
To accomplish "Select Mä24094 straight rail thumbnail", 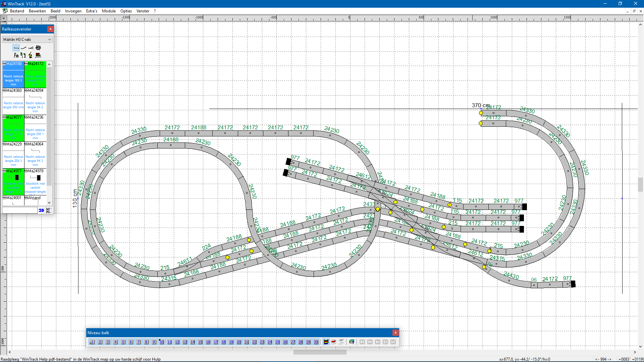I will tap(35, 101).
